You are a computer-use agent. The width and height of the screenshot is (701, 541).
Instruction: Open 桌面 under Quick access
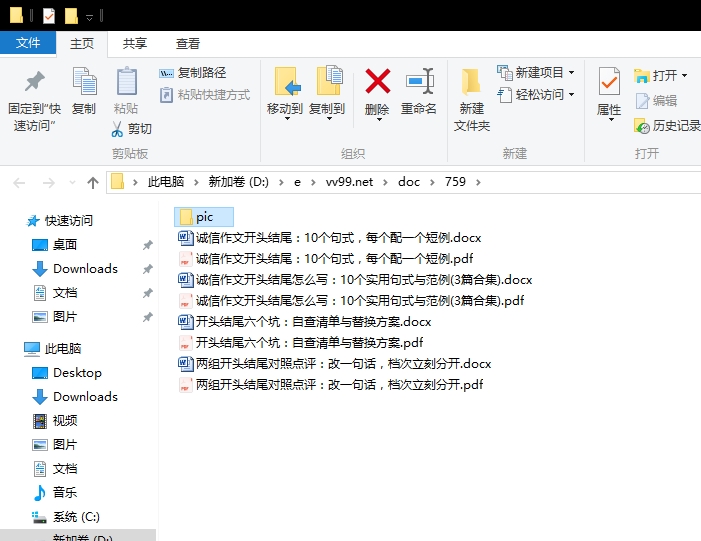click(55, 245)
